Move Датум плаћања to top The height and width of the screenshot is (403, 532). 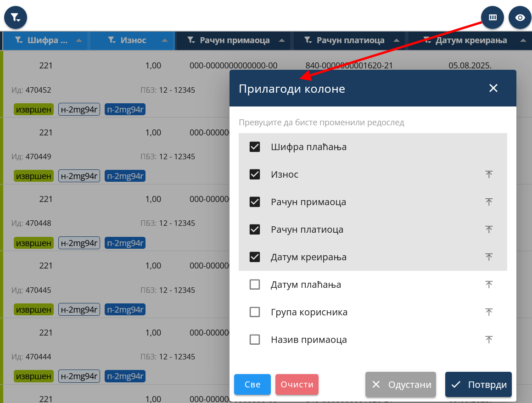tap(489, 285)
